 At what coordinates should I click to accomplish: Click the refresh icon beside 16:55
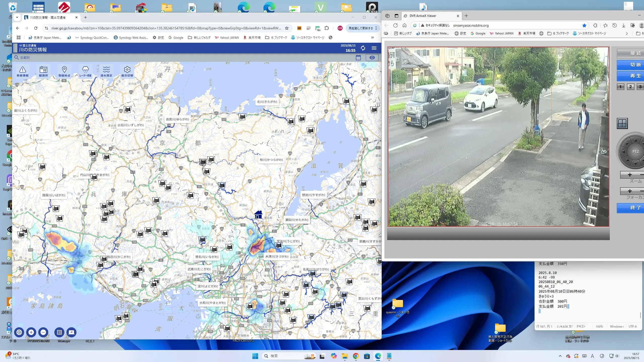tap(363, 48)
